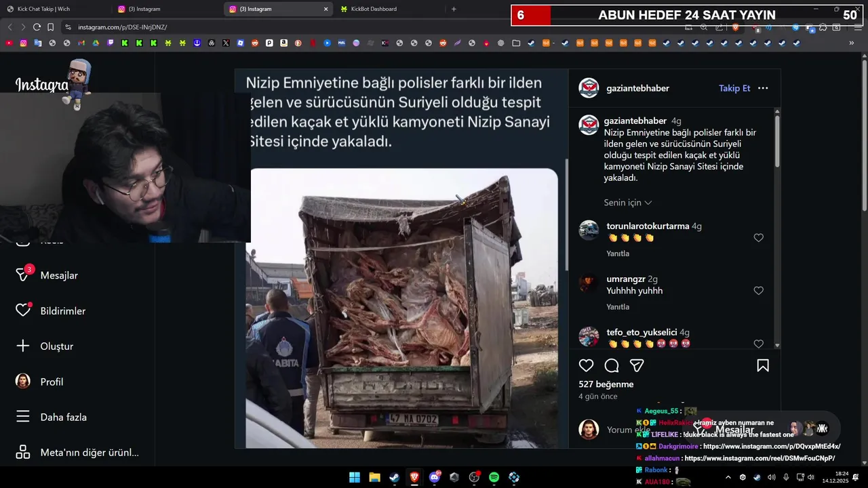868x488 pixels.
Task: Open the Gmail bookmark icon
Action: [81, 43]
